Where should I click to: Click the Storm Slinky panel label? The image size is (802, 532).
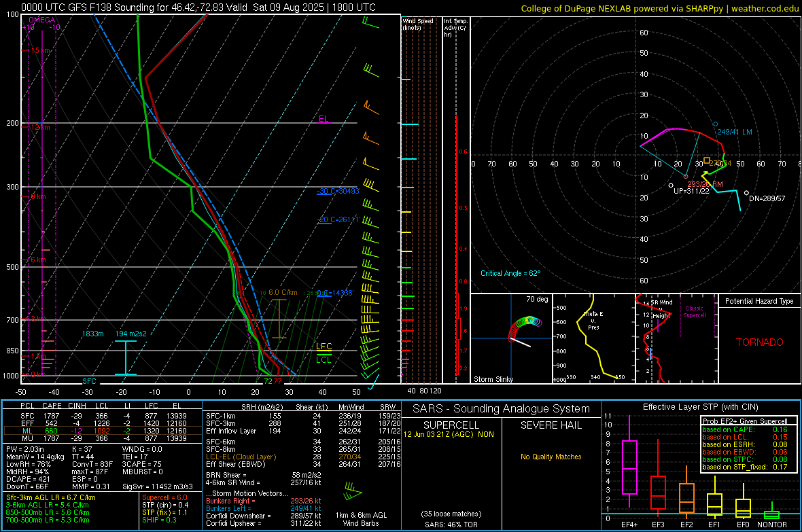coord(493,379)
